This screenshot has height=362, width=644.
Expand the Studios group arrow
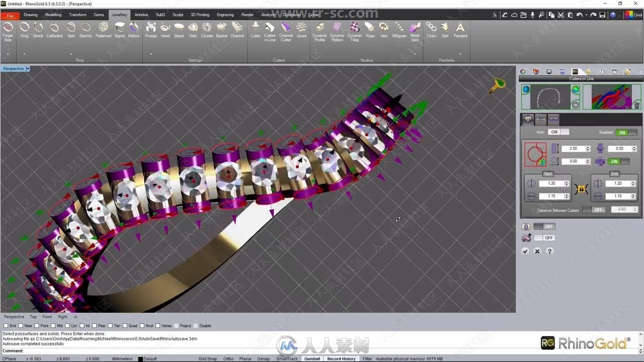(x=415, y=54)
